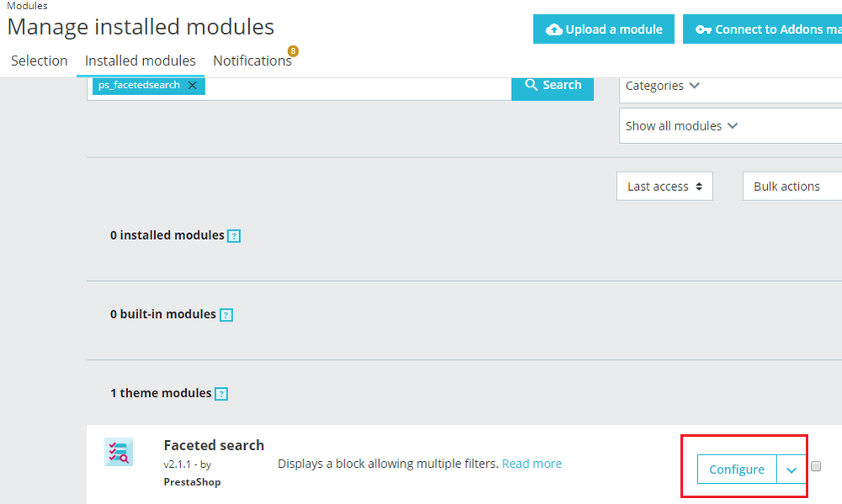Viewport: 842px width, 504px height.
Task: Switch to the Notifications tab
Action: 253,61
